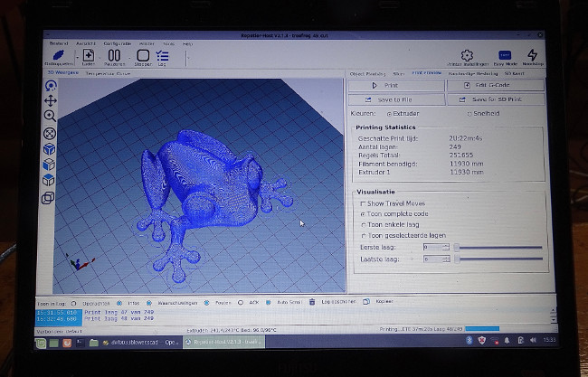Hit the Noodstop emergency stop icon

coord(532,56)
